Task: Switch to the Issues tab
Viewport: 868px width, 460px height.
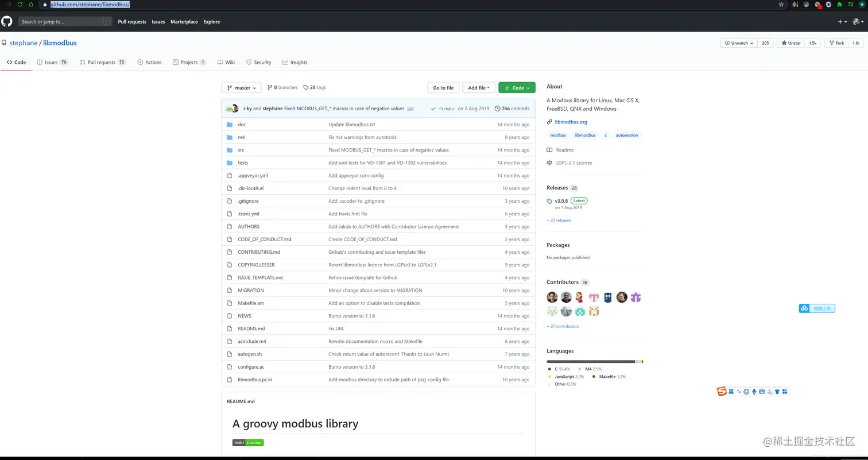Action: click(x=51, y=62)
